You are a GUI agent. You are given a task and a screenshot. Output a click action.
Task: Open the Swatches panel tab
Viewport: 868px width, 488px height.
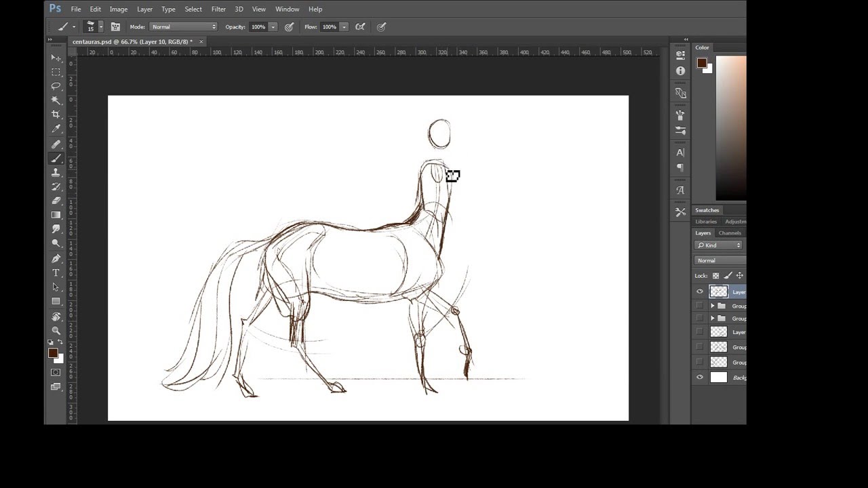707,210
